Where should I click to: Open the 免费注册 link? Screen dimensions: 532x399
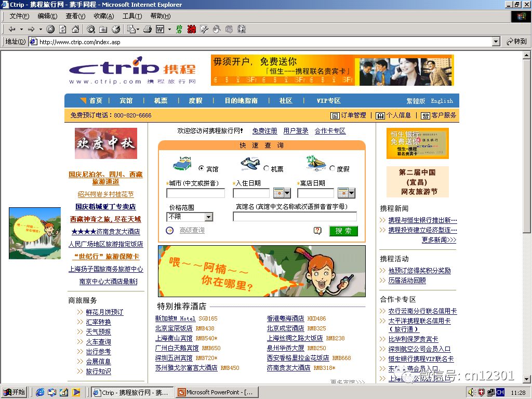[264, 131]
